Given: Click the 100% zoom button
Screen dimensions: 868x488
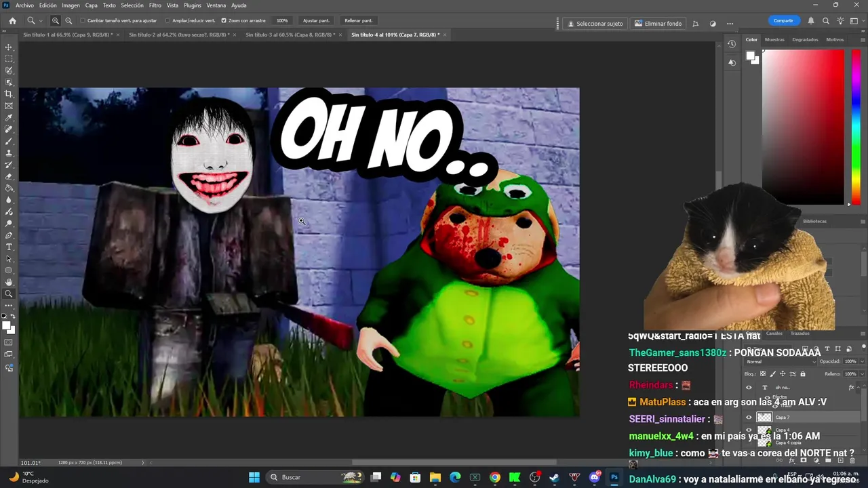Looking at the screenshot, I should [282, 21].
